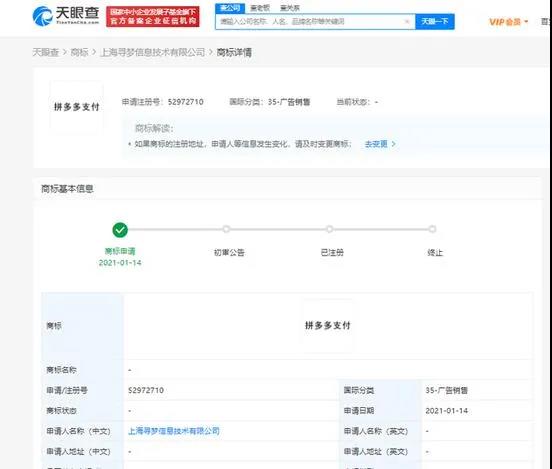This screenshot has height=469, width=552.
Task: Click the 商标状态 label cell
Action: (82, 411)
